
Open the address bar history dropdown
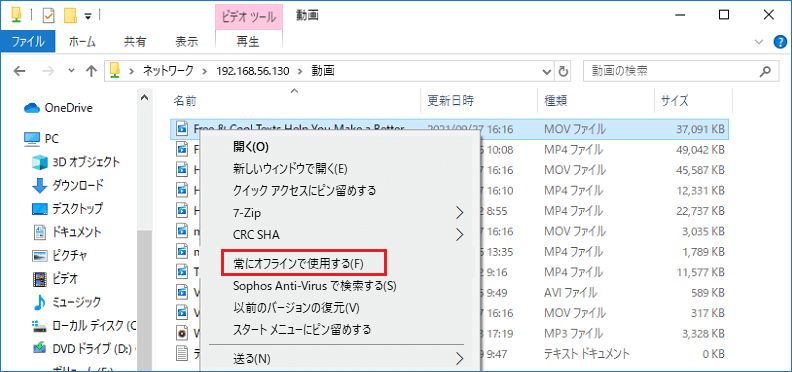[x=546, y=71]
